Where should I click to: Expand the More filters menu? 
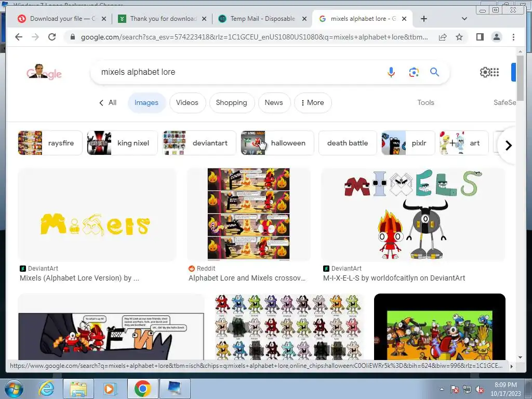click(x=312, y=102)
